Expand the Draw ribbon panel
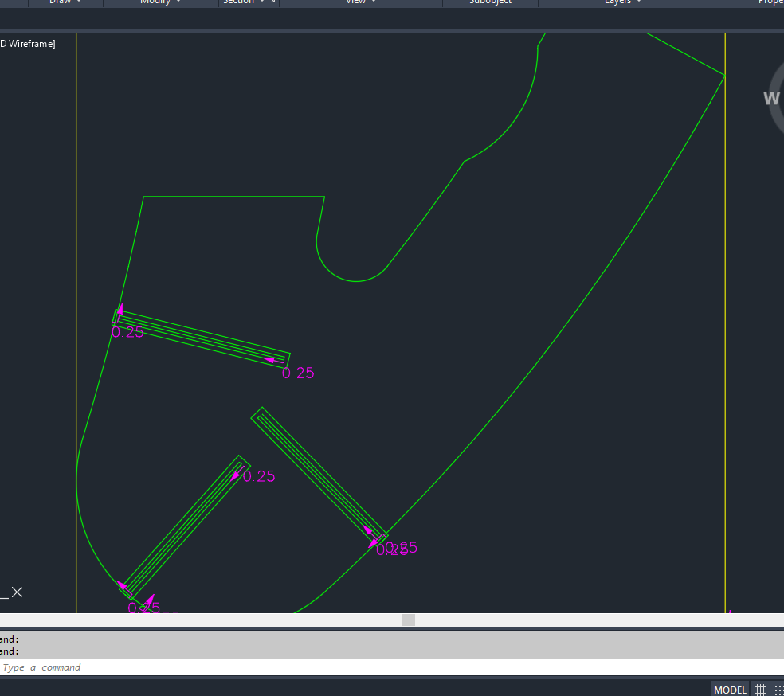784x696 pixels. click(65, 2)
